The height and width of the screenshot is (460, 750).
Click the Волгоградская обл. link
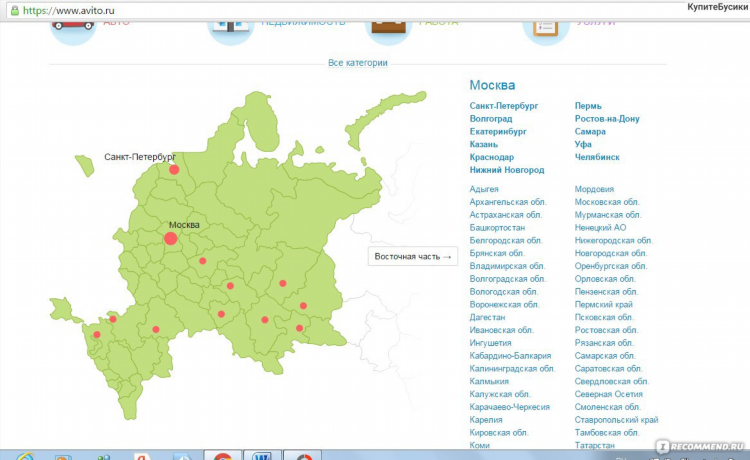pos(507,279)
